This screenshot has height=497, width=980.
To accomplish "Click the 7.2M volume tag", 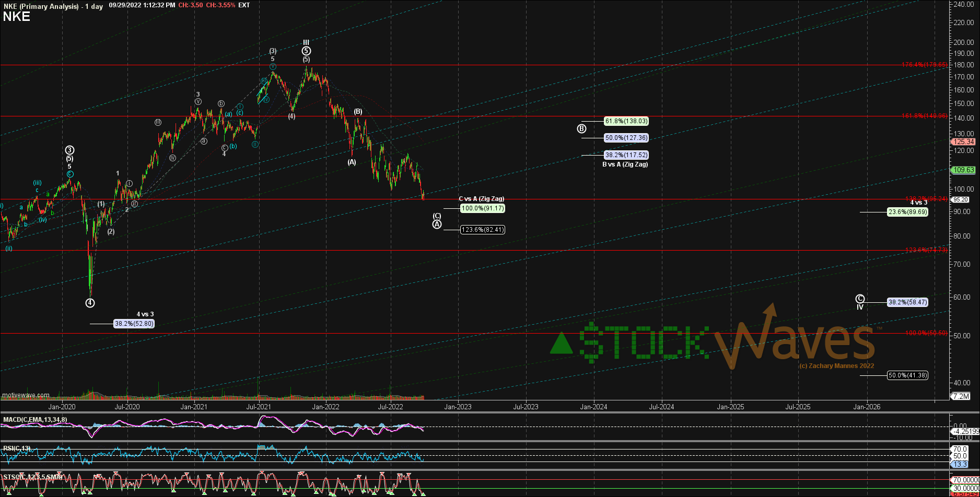I will tap(961, 396).
